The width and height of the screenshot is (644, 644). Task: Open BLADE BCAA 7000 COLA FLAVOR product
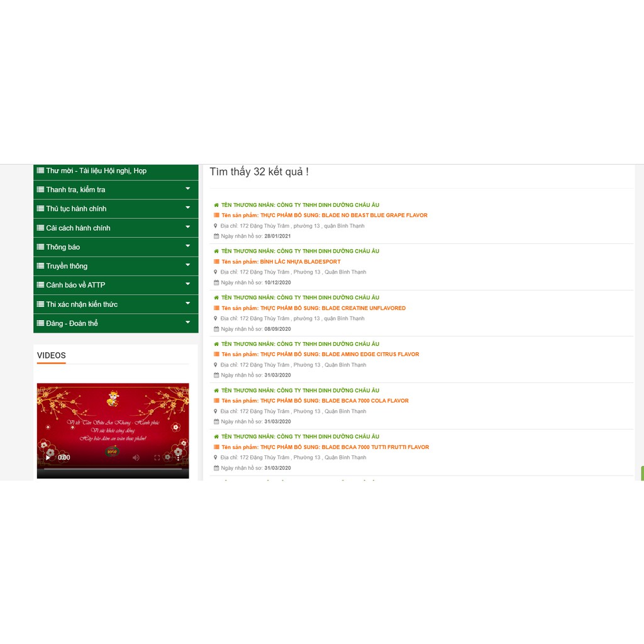(x=315, y=401)
